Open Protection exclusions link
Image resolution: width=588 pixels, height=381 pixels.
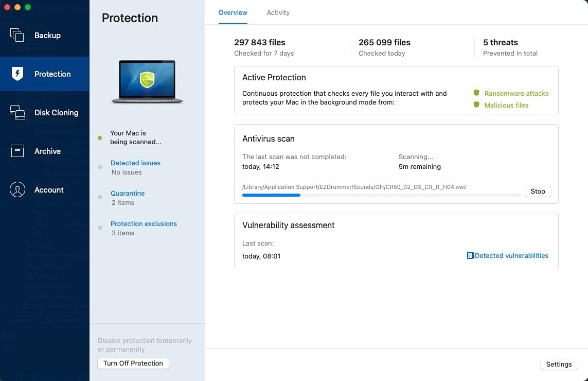[144, 223]
